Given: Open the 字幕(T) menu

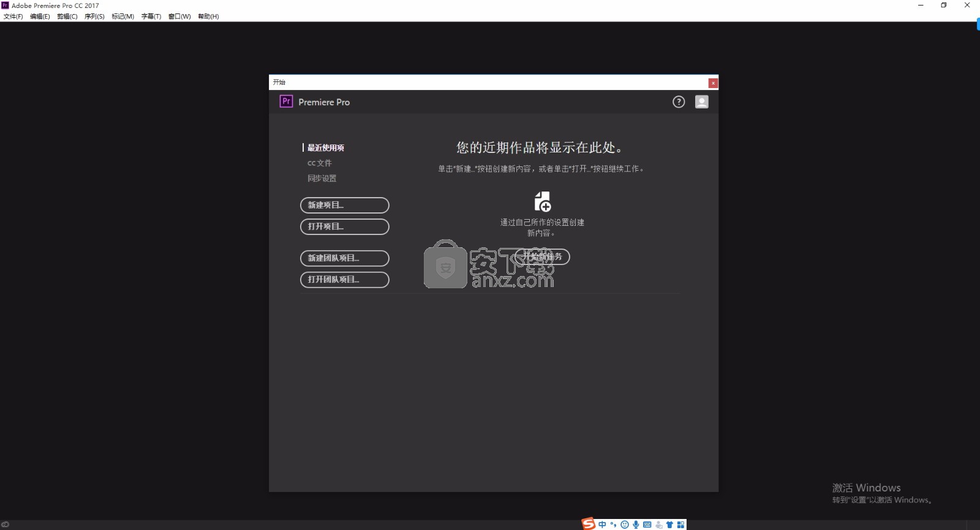Looking at the screenshot, I should [151, 17].
